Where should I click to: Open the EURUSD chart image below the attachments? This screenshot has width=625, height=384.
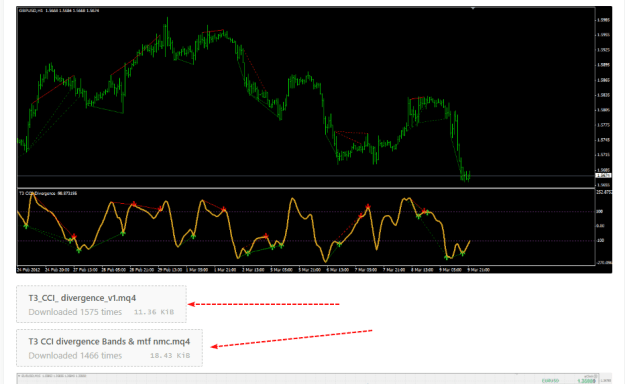pos(314,379)
